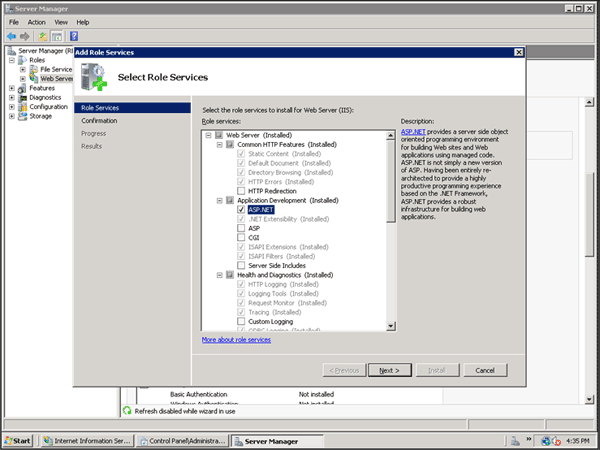This screenshot has height=450, width=600.
Task: Click the Roles node icon in tree
Action: click(x=23, y=60)
